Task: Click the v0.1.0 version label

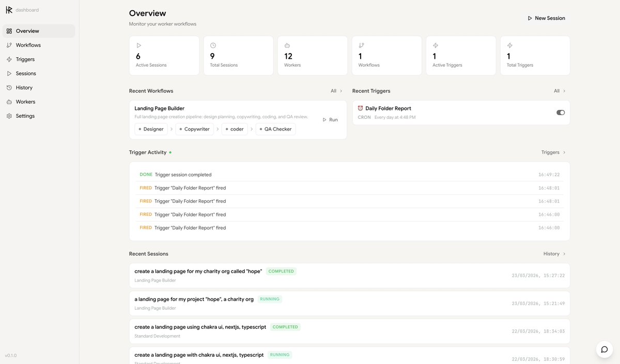Action: point(11,356)
